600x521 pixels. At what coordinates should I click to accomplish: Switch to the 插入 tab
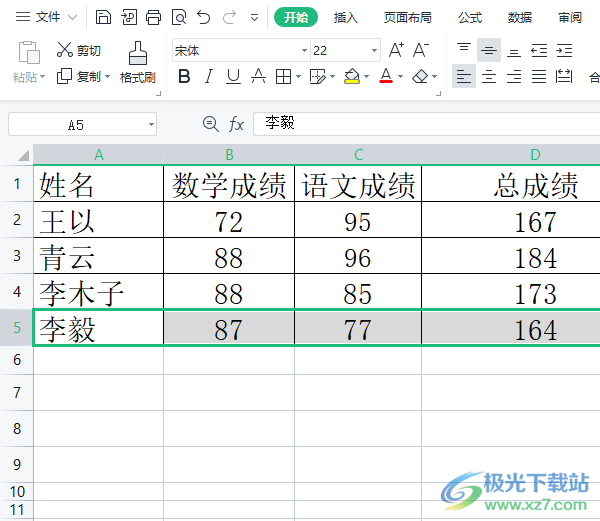346,17
